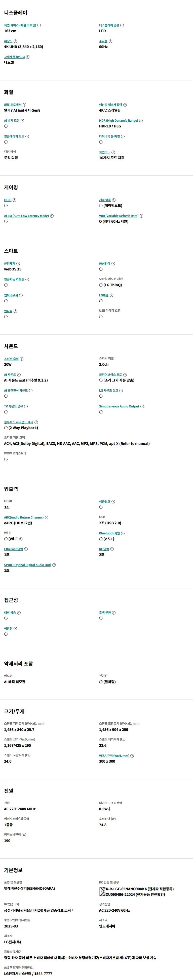Screen dimensions: 193x980
Task: Open the ALLM (Auto Low Latency Mode) link
Action: tap(27, 216)
